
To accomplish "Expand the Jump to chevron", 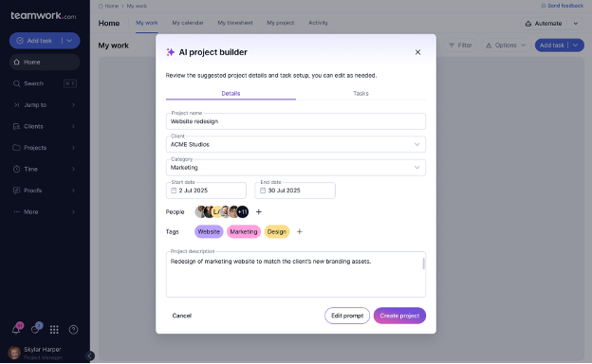I will tap(74, 105).
